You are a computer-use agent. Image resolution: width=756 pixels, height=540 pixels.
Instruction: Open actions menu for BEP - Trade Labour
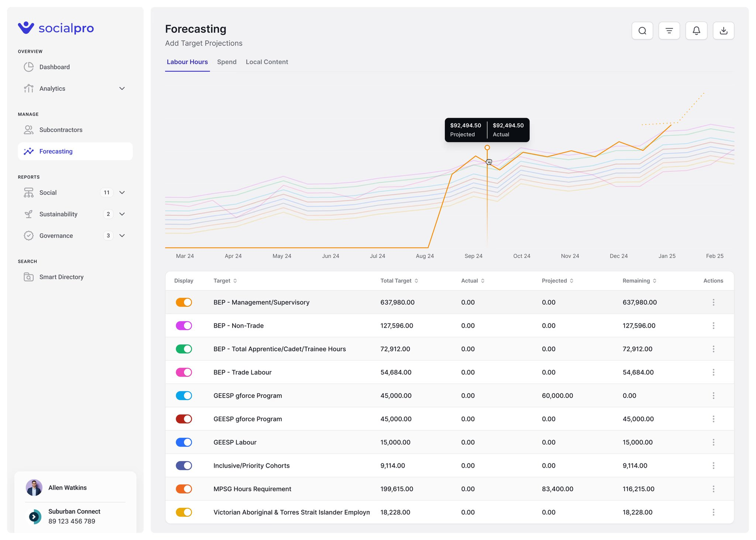[713, 372]
